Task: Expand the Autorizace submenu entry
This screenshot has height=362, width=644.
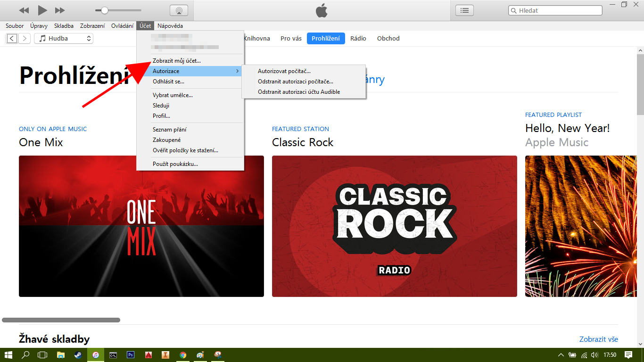Action: tap(190, 71)
